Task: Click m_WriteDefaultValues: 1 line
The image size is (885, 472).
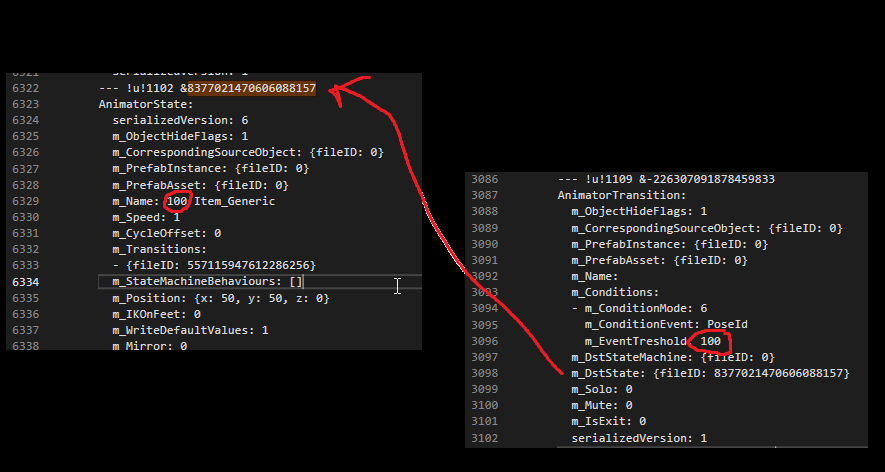Action: click(x=190, y=330)
